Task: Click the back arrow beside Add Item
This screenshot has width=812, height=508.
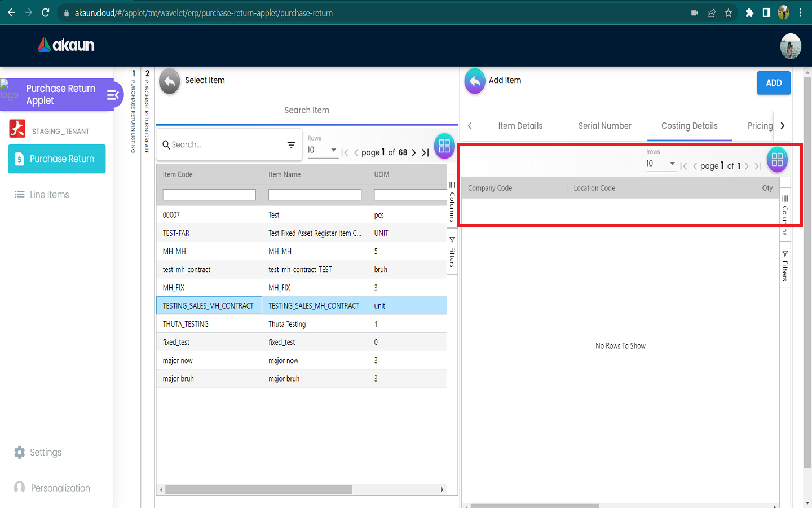Action: 475,81
